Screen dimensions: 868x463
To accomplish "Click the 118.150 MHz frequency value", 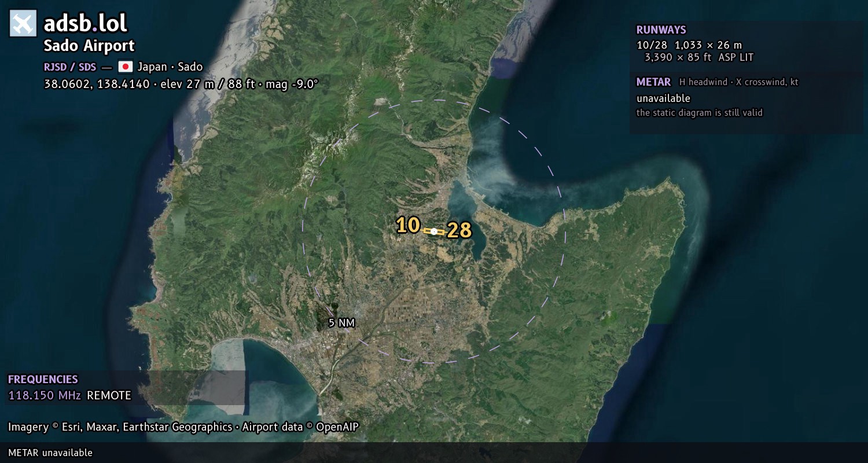I will click(45, 396).
